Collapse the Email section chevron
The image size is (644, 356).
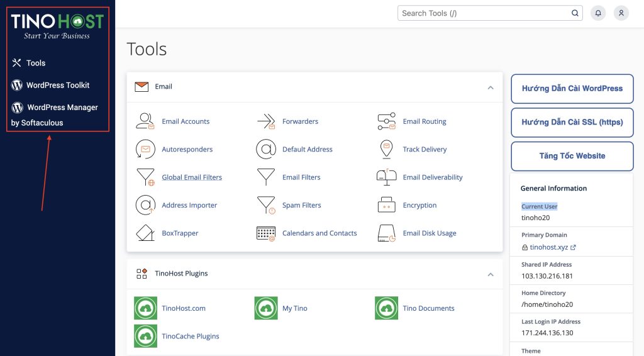coord(491,87)
